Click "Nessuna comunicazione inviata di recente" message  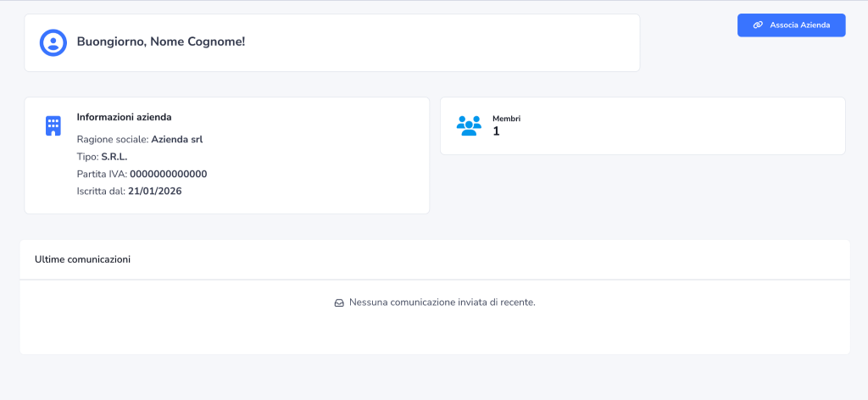(442, 303)
